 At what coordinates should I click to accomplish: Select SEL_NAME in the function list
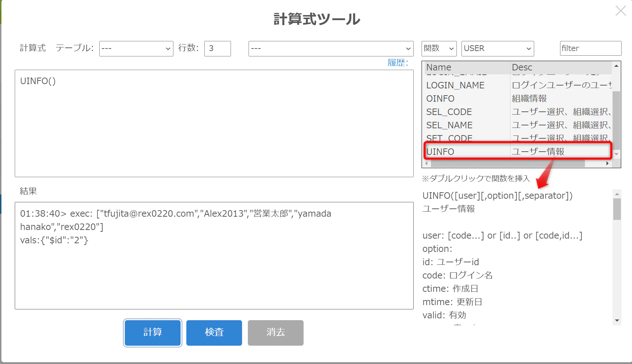518,125
